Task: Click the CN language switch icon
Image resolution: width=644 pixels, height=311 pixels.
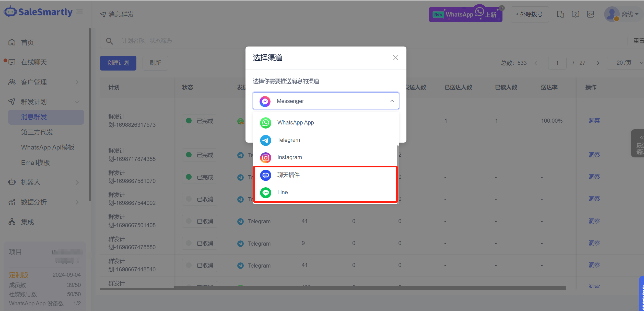Action: point(590,14)
